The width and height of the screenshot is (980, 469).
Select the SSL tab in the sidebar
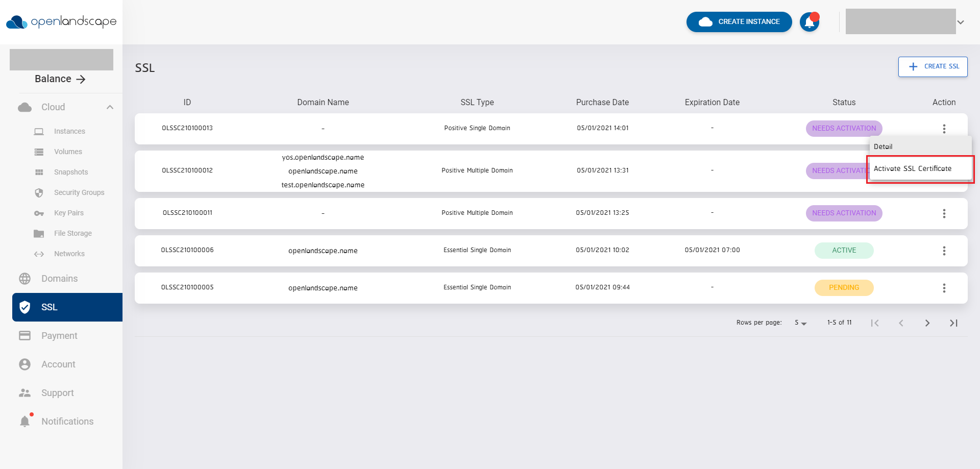49,307
